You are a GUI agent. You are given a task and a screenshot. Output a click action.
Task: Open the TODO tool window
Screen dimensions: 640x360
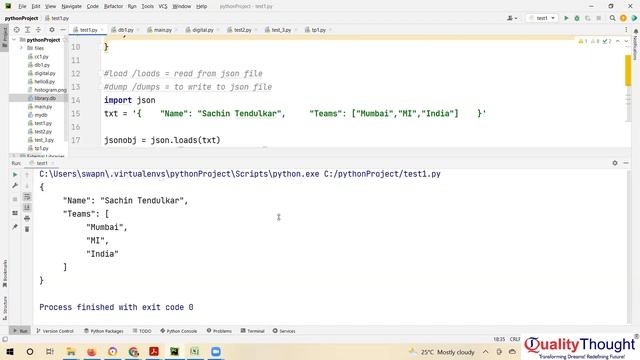click(142, 331)
